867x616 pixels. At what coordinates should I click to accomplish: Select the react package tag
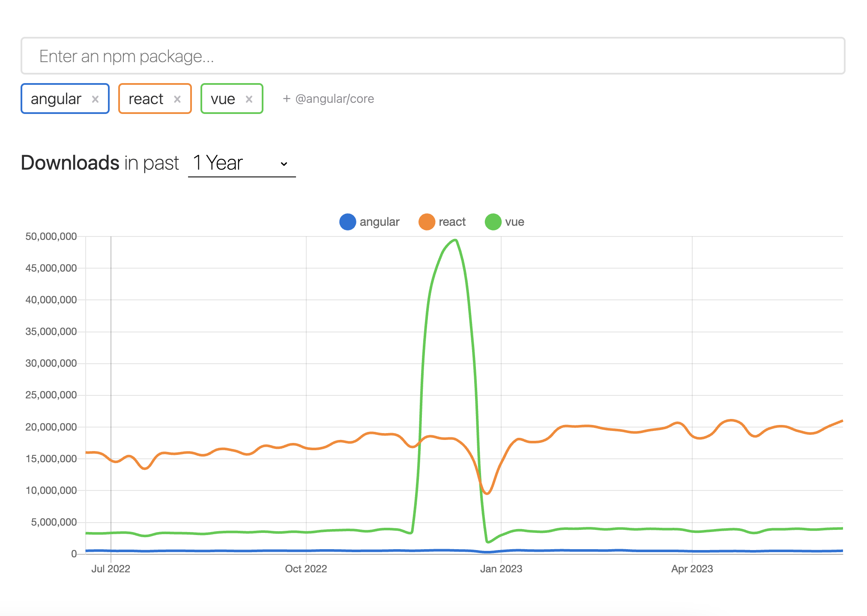[x=155, y=99]
